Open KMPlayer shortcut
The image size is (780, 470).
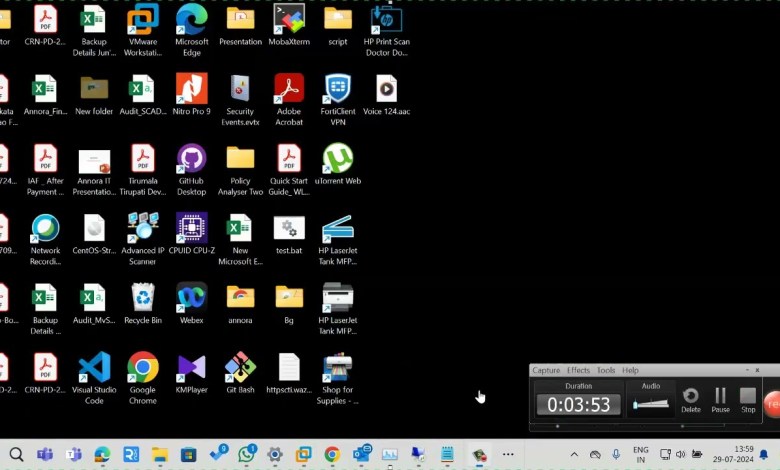click(x=192, y=373)
